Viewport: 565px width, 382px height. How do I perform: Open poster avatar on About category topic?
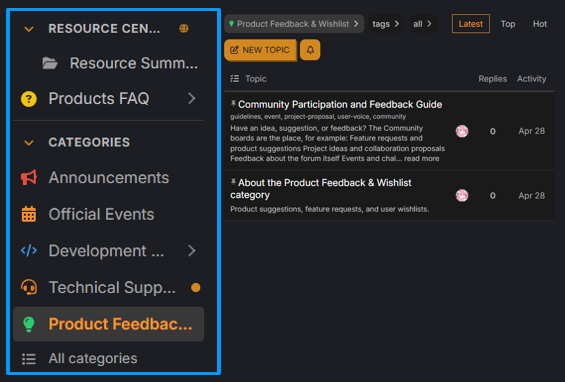point(462,195)
